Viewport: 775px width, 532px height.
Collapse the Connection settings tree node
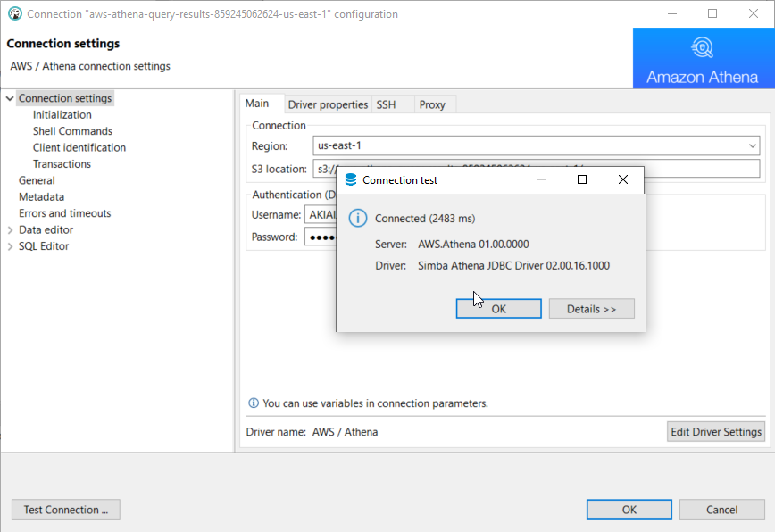10,98
